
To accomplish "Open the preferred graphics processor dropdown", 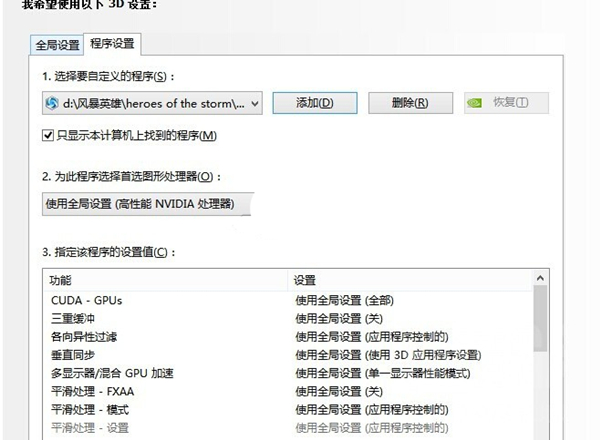I will (x=145, y=204).
